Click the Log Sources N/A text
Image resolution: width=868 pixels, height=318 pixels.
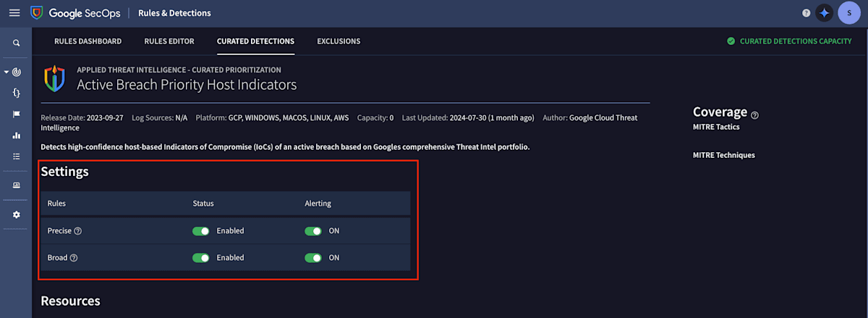(x=159, y=117)
